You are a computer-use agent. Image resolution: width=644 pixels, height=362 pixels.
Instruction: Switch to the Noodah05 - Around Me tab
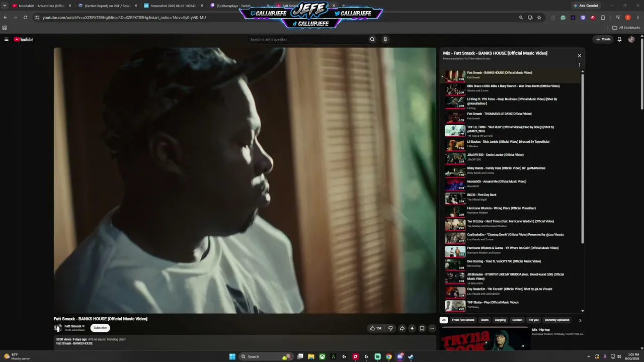[x=42, y=6]
